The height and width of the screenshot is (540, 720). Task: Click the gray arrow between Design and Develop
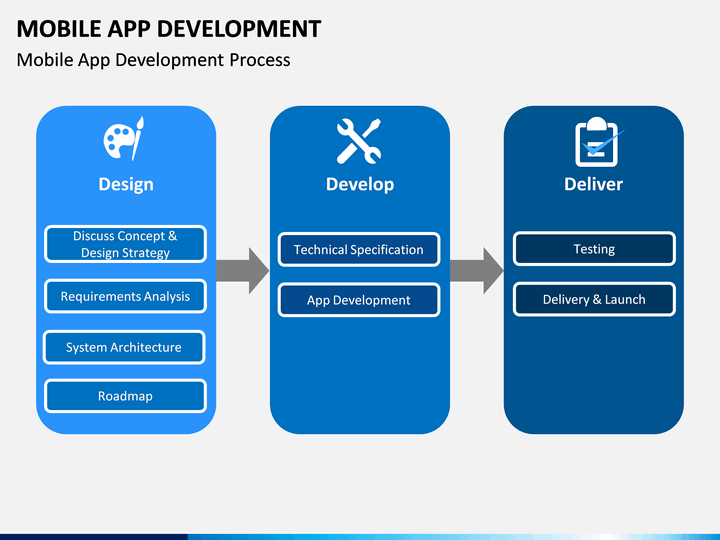(x=243, y=270)
